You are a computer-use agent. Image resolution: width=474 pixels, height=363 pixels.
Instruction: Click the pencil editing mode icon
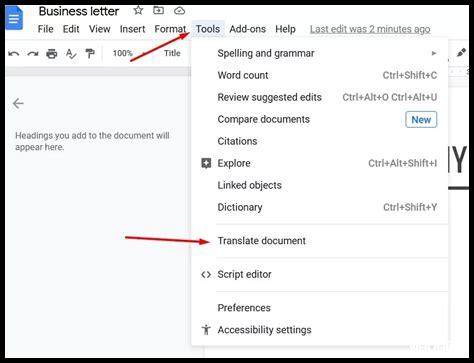coord(462,53)
